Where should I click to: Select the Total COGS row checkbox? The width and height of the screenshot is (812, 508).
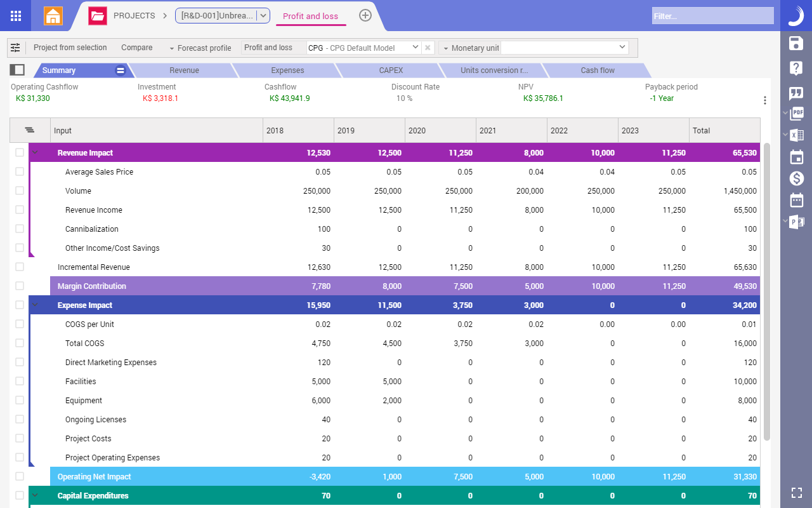[x=20, y=343]
